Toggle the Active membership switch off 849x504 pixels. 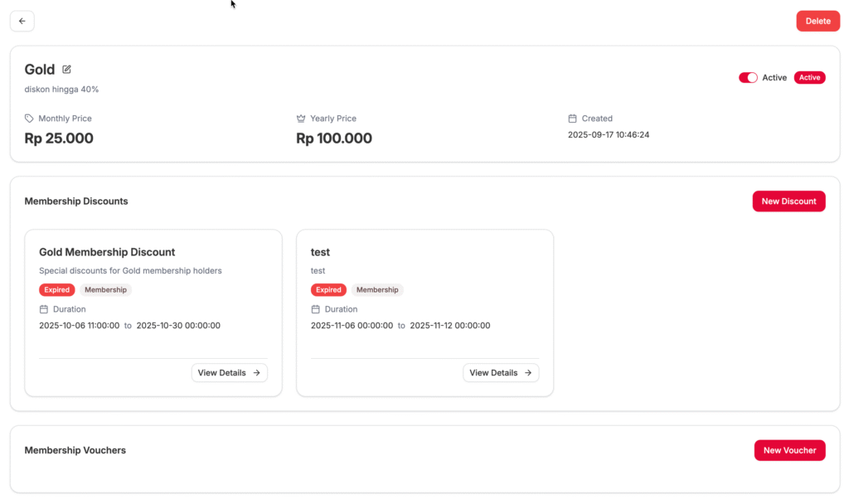(x=748, y=78)
